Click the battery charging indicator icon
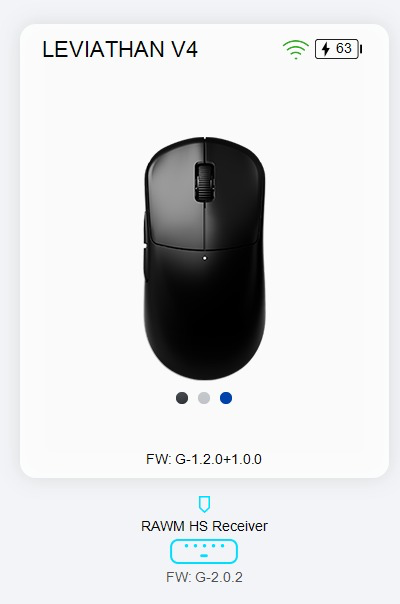Screen dimensions: 400x604 (339, 49)
